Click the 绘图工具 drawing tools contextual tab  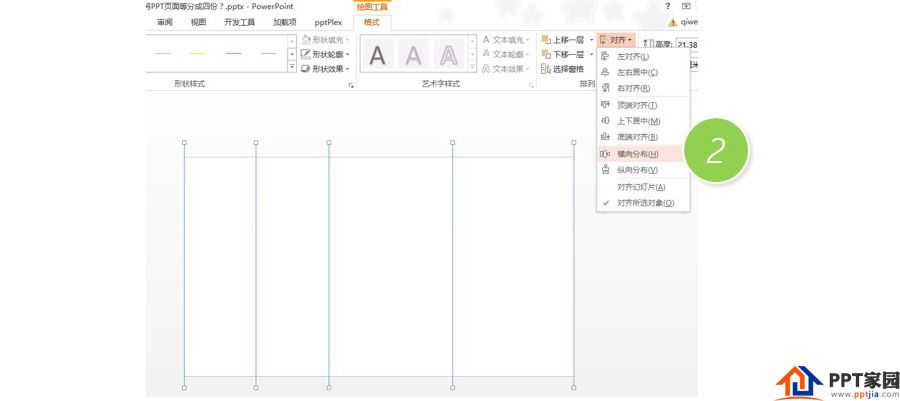tap(372, 7)
